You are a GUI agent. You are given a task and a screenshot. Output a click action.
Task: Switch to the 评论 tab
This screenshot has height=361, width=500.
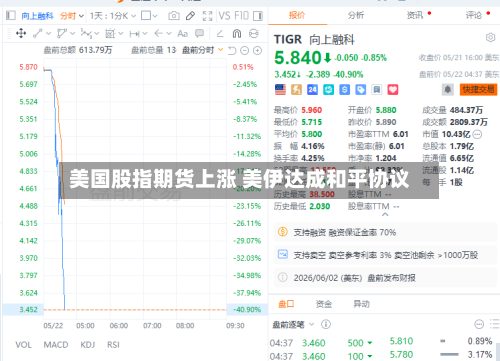tap(474, 15)
